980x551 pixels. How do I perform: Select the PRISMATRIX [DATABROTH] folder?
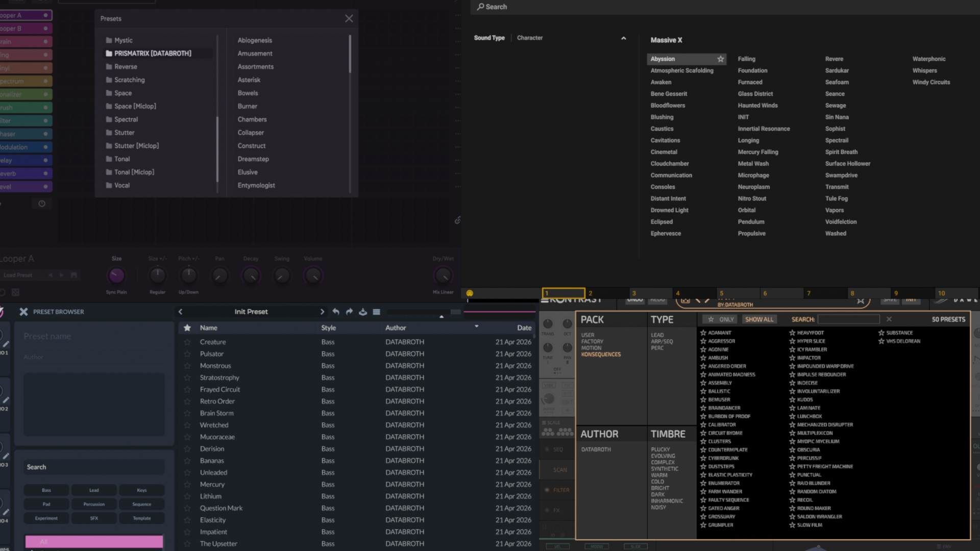(151, 53)
